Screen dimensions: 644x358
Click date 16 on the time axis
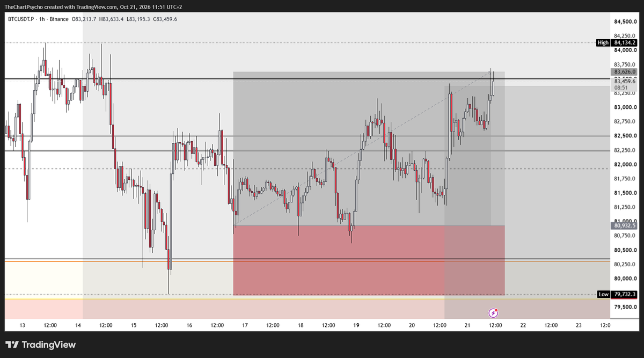189,325
